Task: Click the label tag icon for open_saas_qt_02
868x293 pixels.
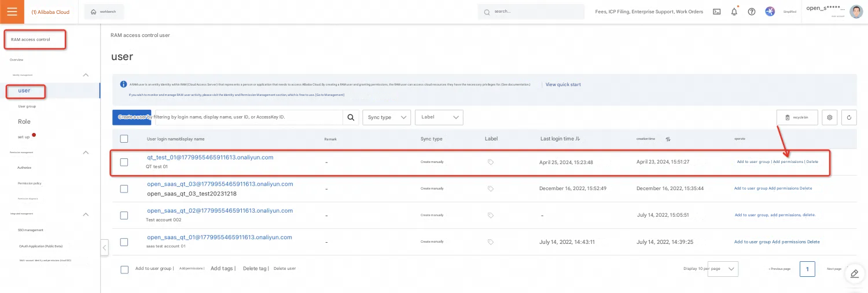Action: pyautogui.click(x=491, y=216)
